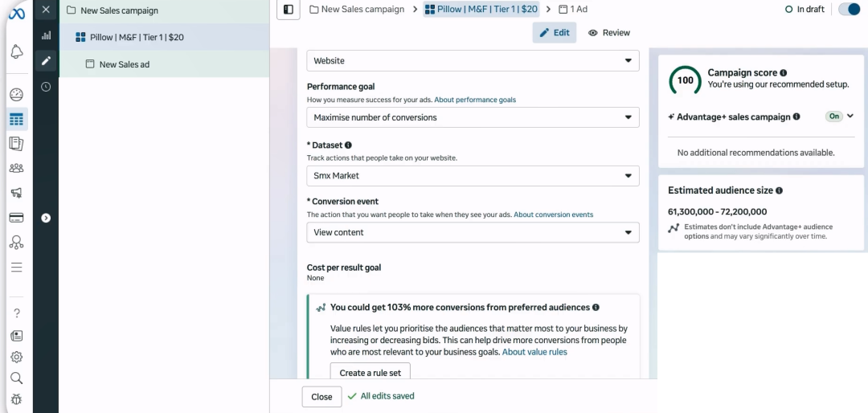Open the View content conversion event dropdown
This screenshot has width=868, height=413.
coord(473,232)
